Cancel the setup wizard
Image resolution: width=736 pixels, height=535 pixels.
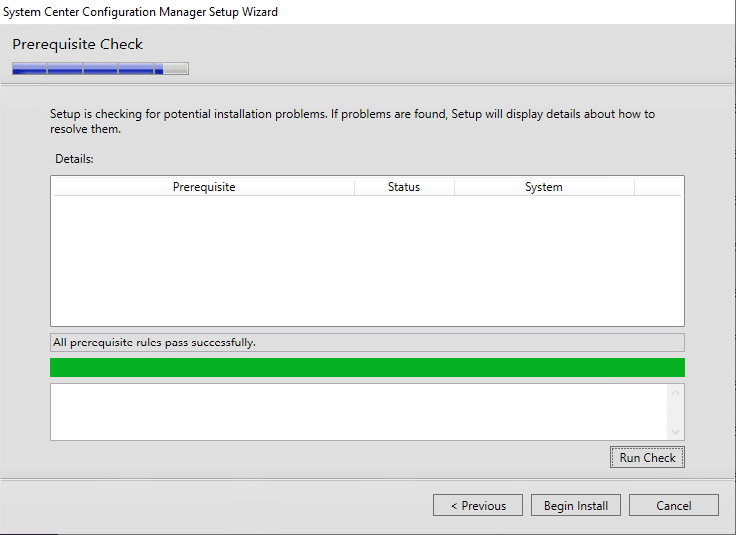pos(673,505)
